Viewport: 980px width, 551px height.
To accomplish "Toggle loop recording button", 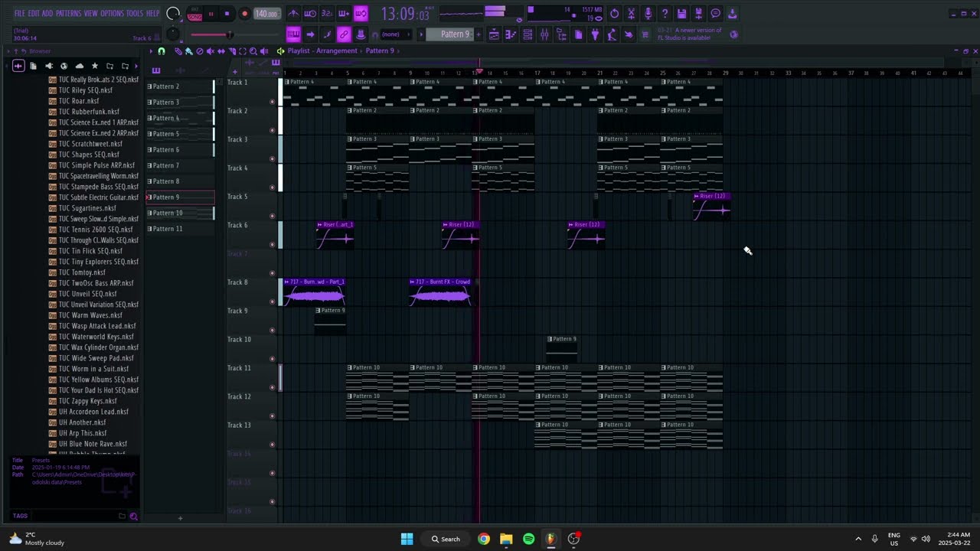I will (x=361, y=13).
